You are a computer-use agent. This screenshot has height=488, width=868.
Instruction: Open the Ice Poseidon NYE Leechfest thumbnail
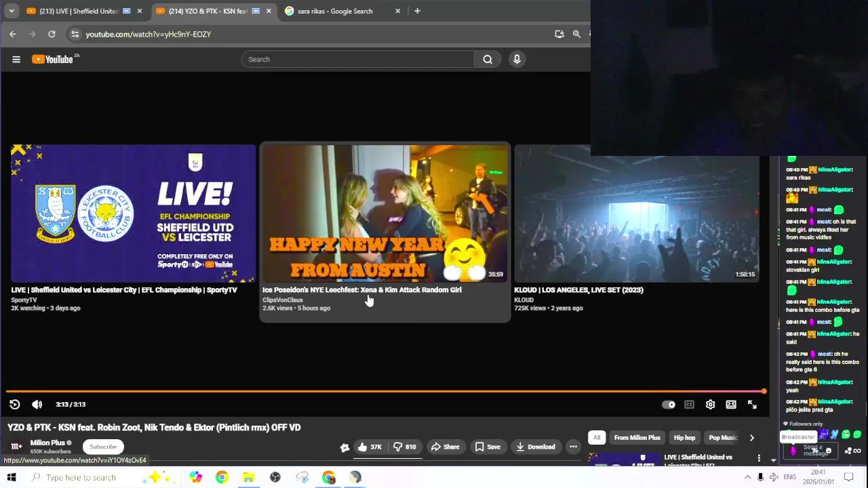tap(385, 213)
